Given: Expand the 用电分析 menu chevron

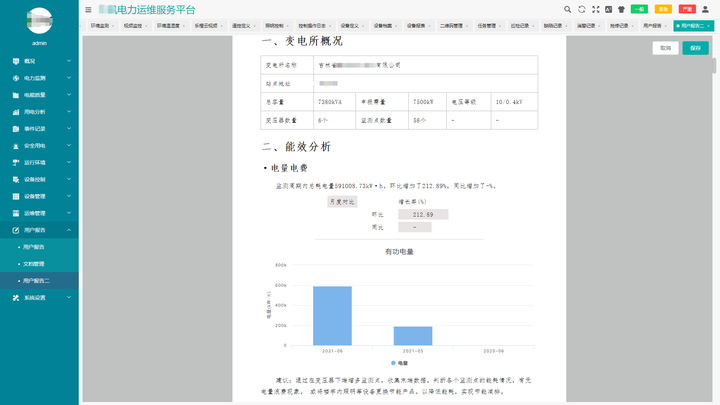Looking at the screenshot, I should pyautogui.click(x=69, y=112).
